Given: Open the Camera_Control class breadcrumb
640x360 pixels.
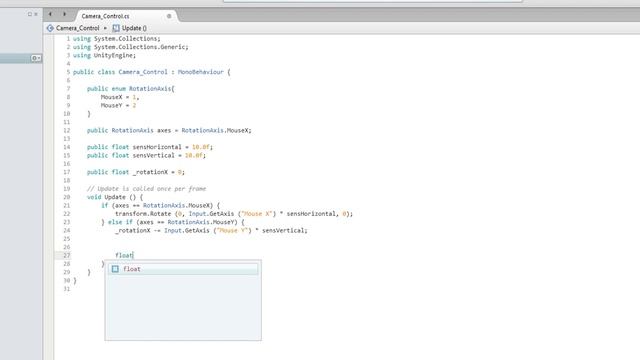Looking at the screenshot, I should pos(78,28).
